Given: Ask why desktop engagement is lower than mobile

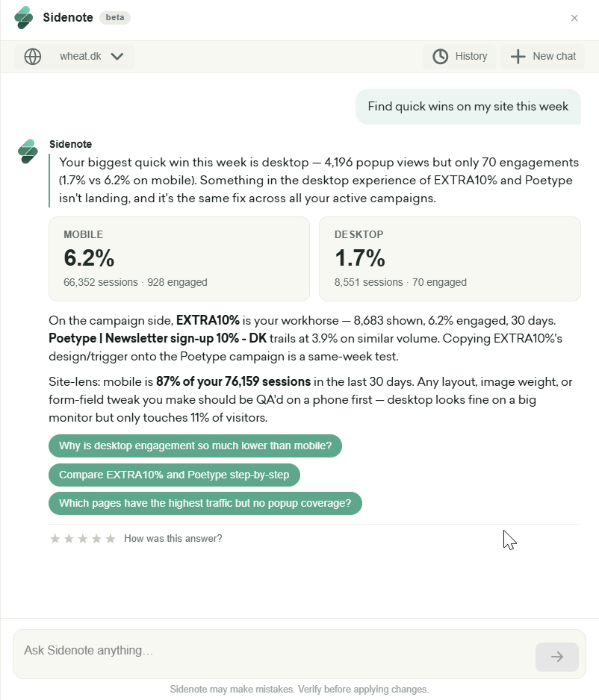Looking at the screenshot, I should (195, 446).
